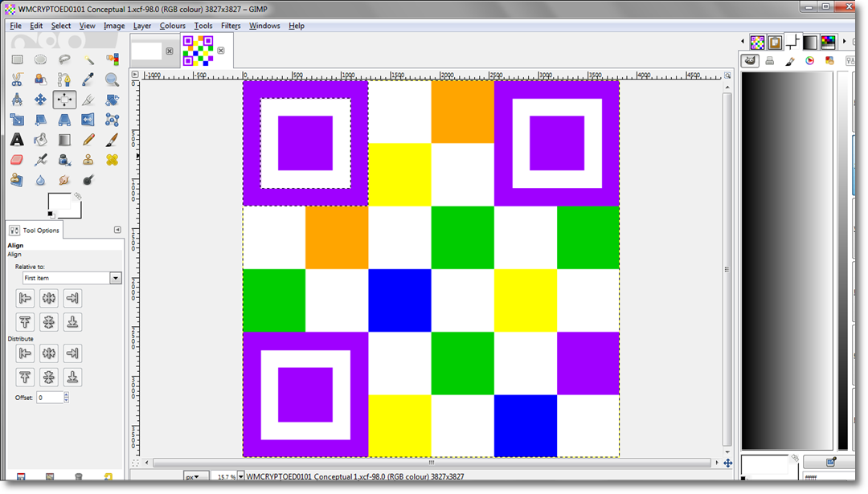
Task: Select the Ellipse Select tool
Action: pyautogui.click(x=40, y=59)
